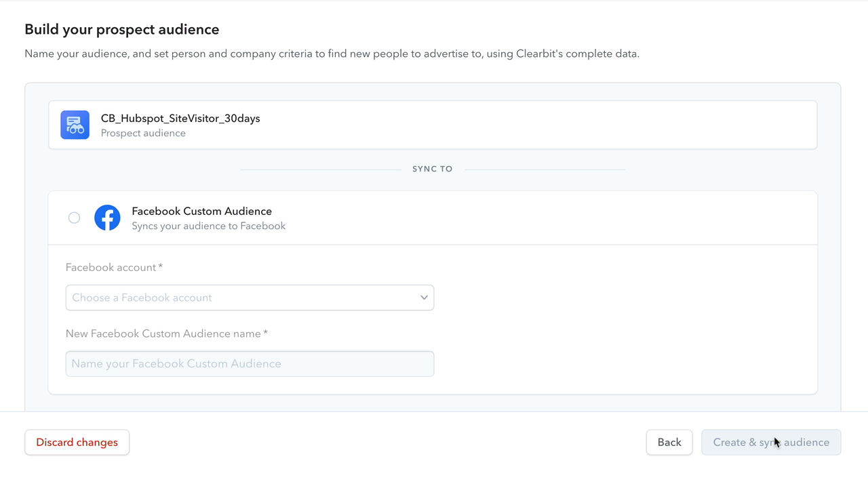This screenshot has height=488, width=868.
Task: Click the Build your prospect audience heading
Action: click(122, 30)
